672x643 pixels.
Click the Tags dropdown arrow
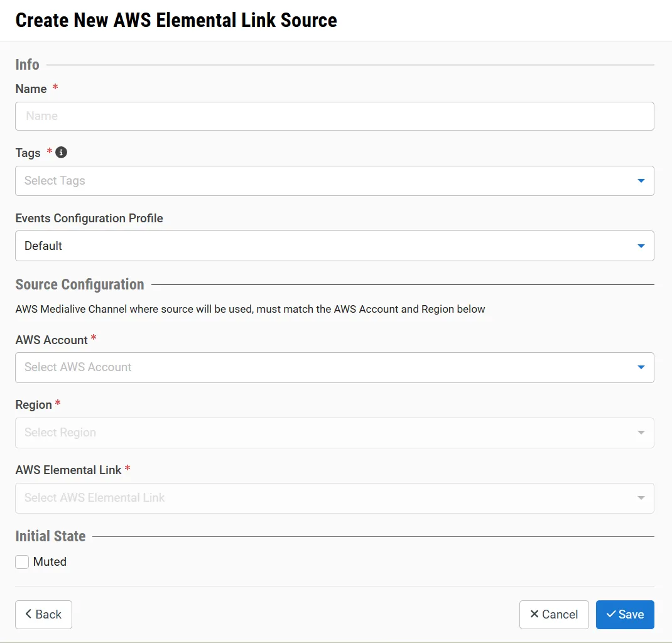click(641, 181)
